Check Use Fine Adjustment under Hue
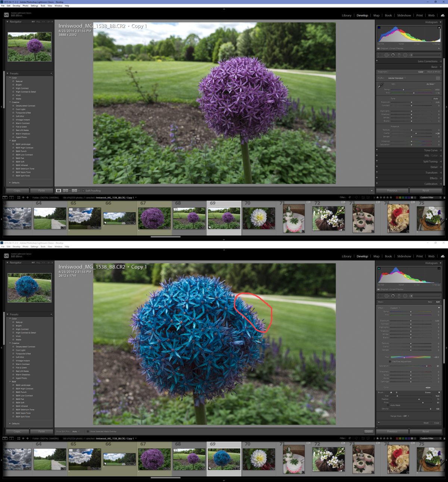 click(390, 361)
